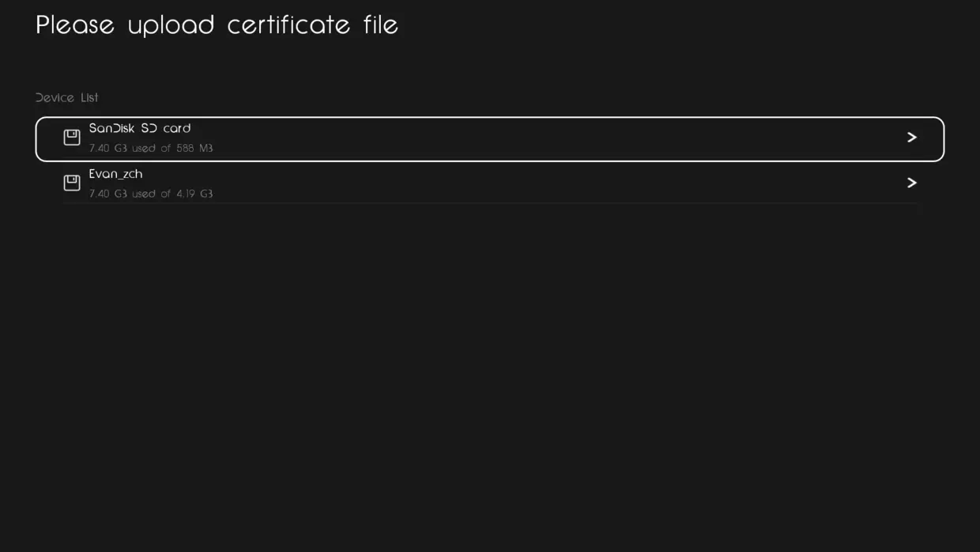This screenshot has width=980, height=552.
Task: Expand Evan_zch device using right arrow
Action: pyautogui.click(x=911, y=183)
